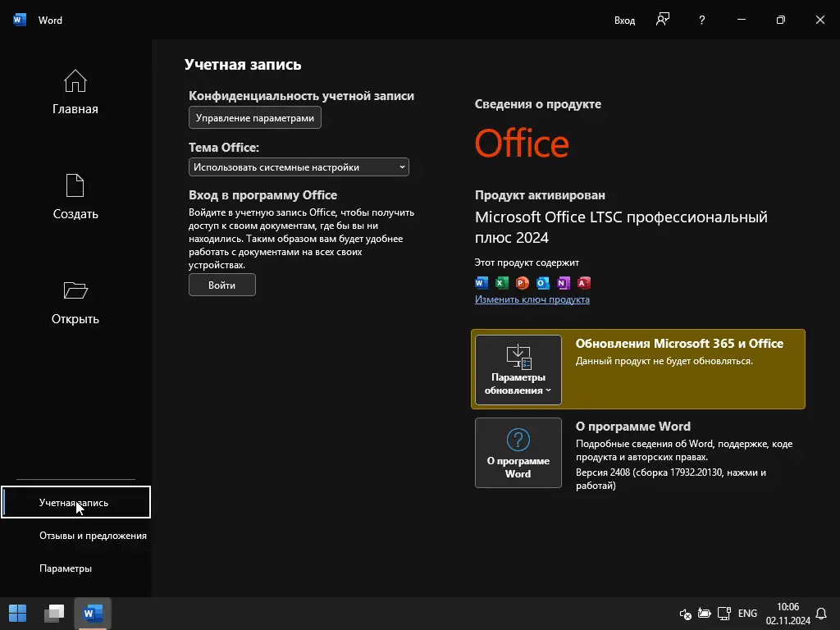Click the Word product icon
840x630 pixels.
coord(482,283)
